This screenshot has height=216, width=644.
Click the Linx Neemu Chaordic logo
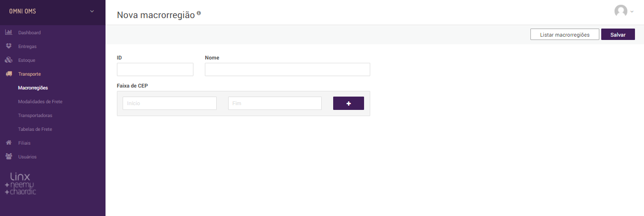point(20,184)
